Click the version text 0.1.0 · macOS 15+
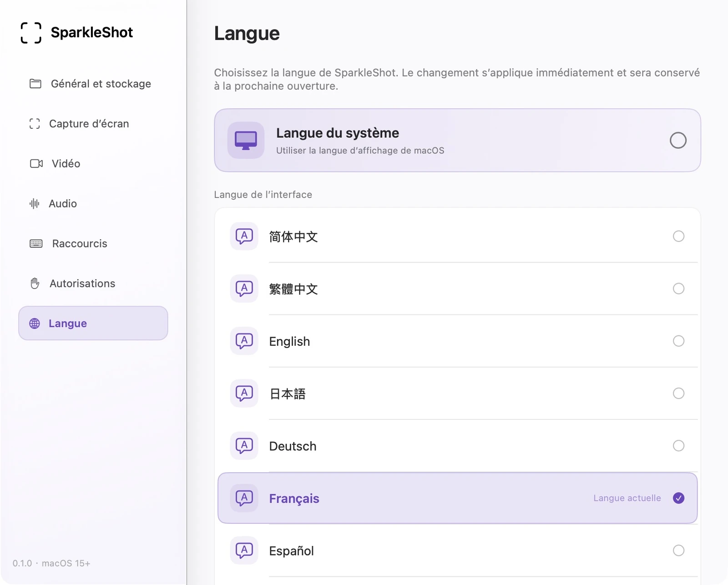This screenshot has height=585, width=728. 51,563
